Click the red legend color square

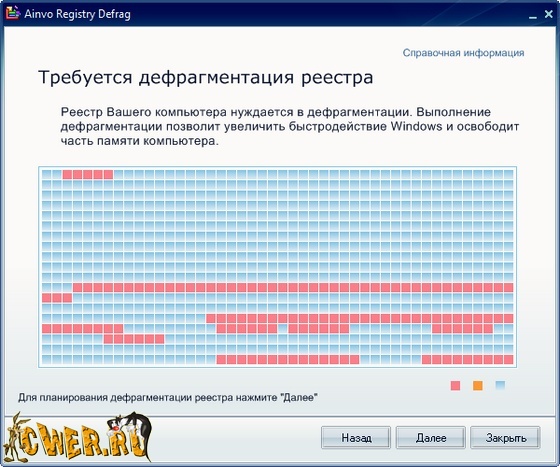tap(455, 386)
